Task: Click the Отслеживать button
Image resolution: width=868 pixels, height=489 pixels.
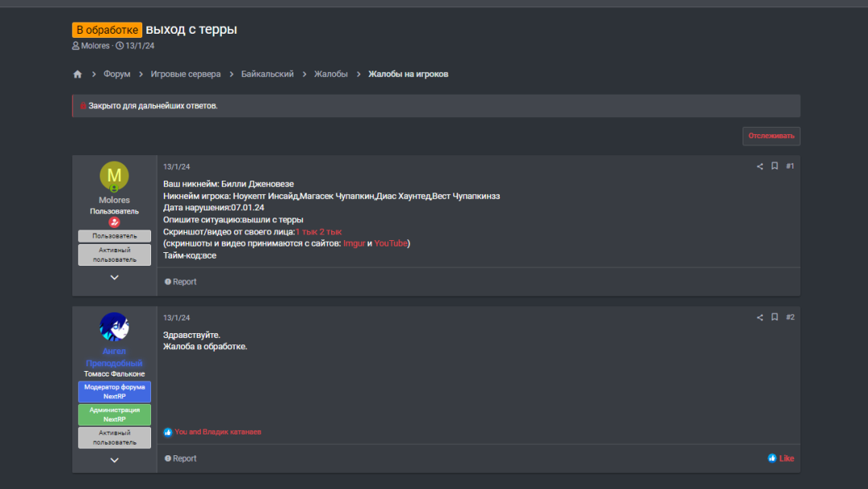Action: click(x=771, y=136)
